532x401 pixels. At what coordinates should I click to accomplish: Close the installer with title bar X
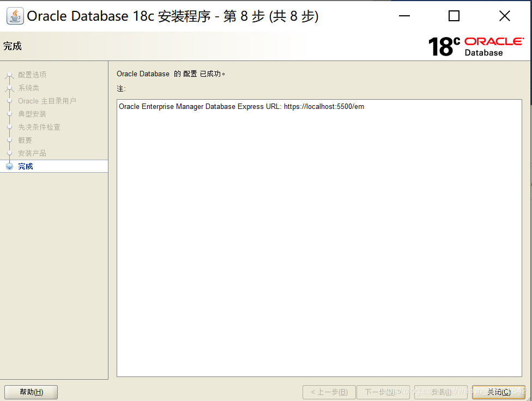tap(505, 16)
